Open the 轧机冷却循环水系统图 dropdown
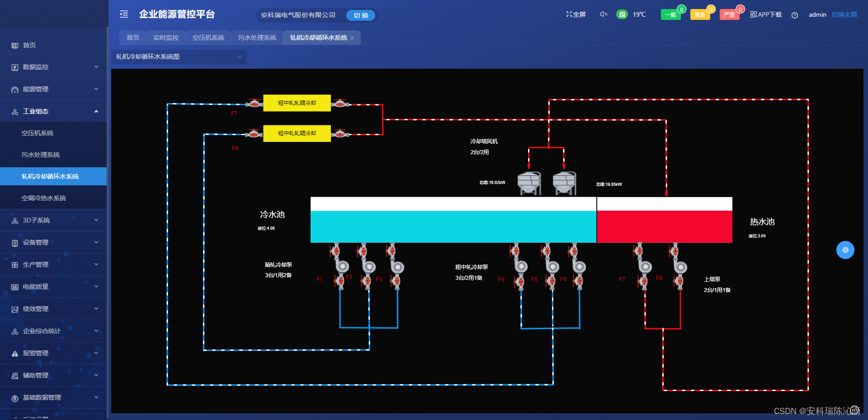This screenshot has height=420, width=868. (179, 57)
